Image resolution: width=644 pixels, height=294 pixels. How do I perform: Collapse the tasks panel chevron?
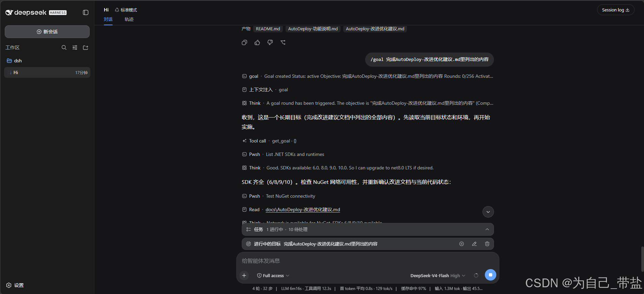click(x=487, y=229)
